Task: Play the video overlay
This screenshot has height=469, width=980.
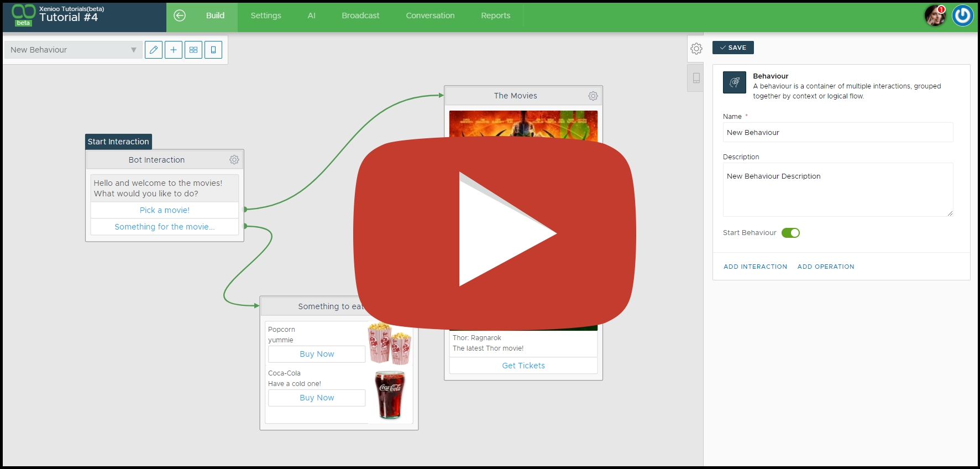Action: [495, 233]
